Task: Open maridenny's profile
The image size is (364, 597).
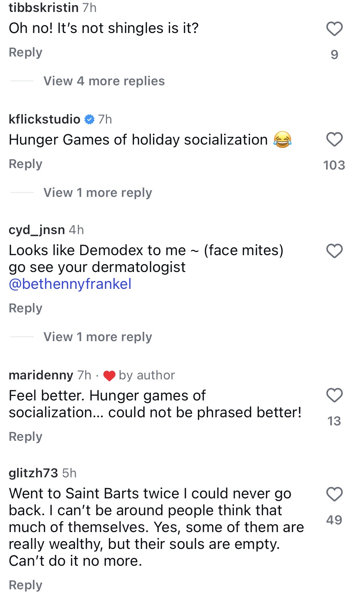Action: click(x=41, y=375)
